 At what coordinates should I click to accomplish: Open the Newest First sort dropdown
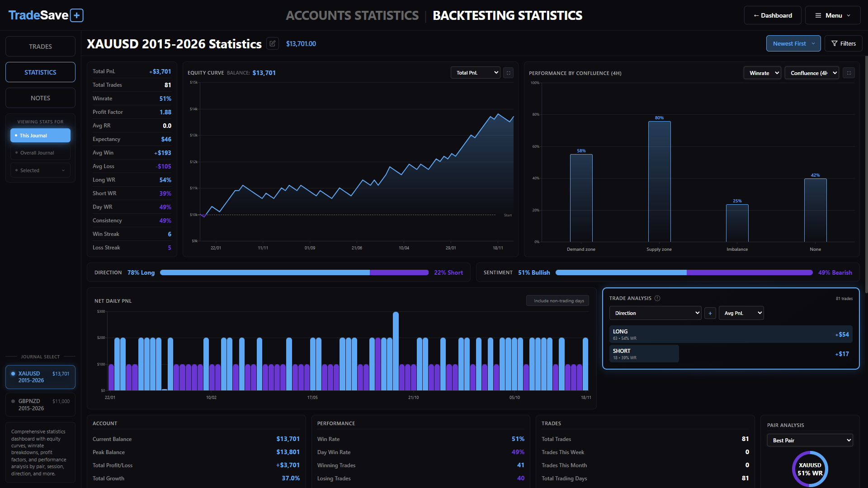pyautogui.click(x=793, y=43)
